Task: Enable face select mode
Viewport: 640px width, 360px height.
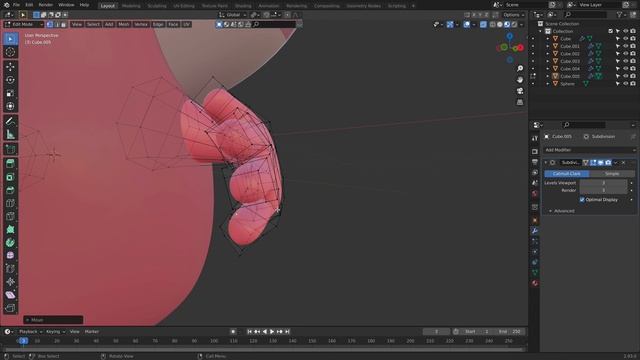Action: click(x=63, y=24)
